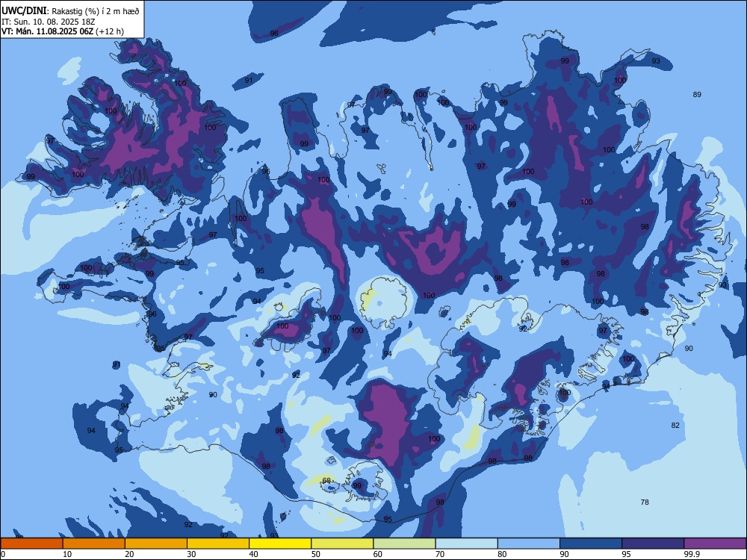Viewport: 747px width, 560px height.
Task: Click the '78' humidity value in the southeast sea
Action: (x=645, y=502)
